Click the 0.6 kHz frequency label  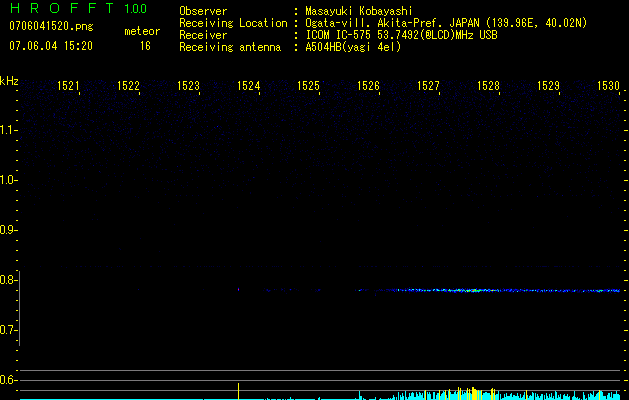point(8,380)
